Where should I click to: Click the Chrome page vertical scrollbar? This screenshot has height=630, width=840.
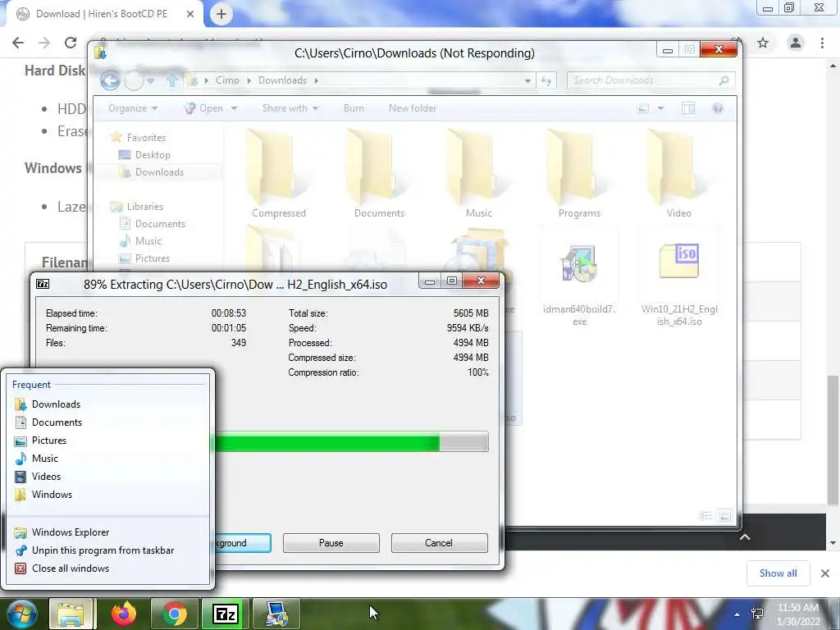833,440
